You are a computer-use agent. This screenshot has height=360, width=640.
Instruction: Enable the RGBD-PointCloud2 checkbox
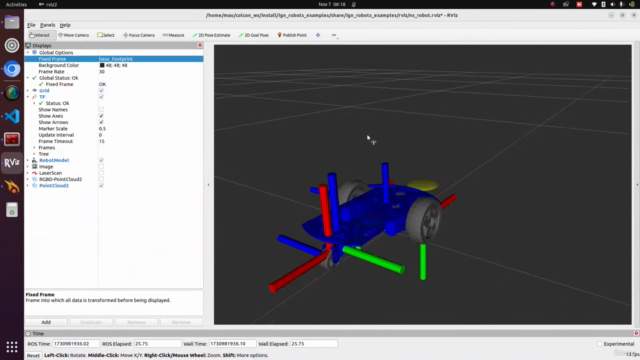[x=101, y=179]
